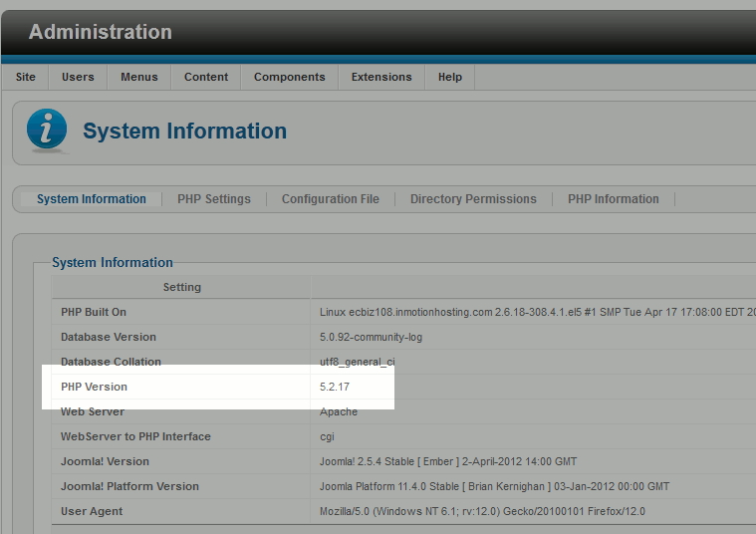Click the cgi value

(327, 437)
